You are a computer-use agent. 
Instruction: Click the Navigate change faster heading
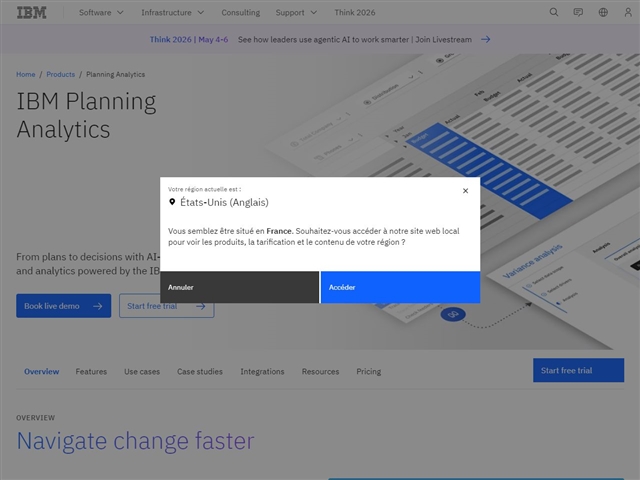tap(135, 440)
